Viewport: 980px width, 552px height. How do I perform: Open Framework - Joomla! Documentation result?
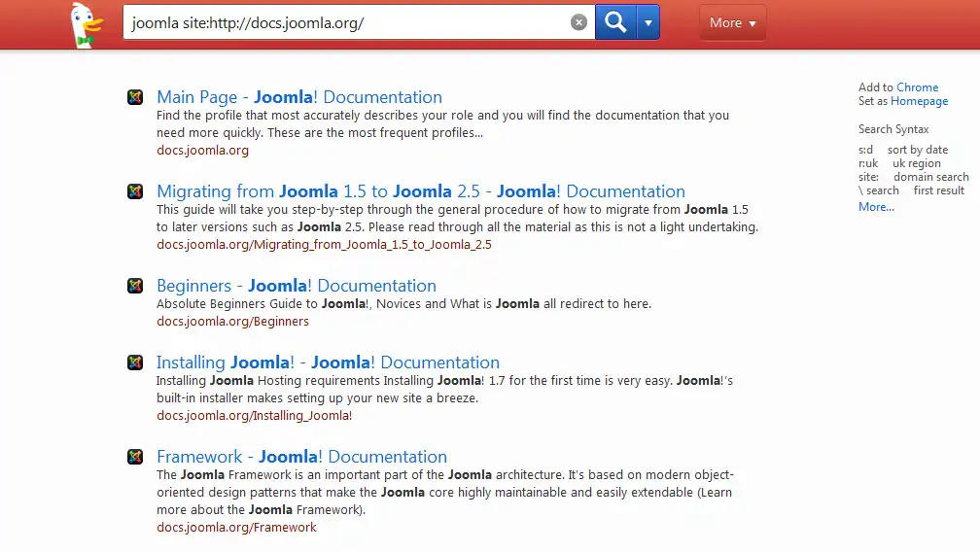click(301, 457)
